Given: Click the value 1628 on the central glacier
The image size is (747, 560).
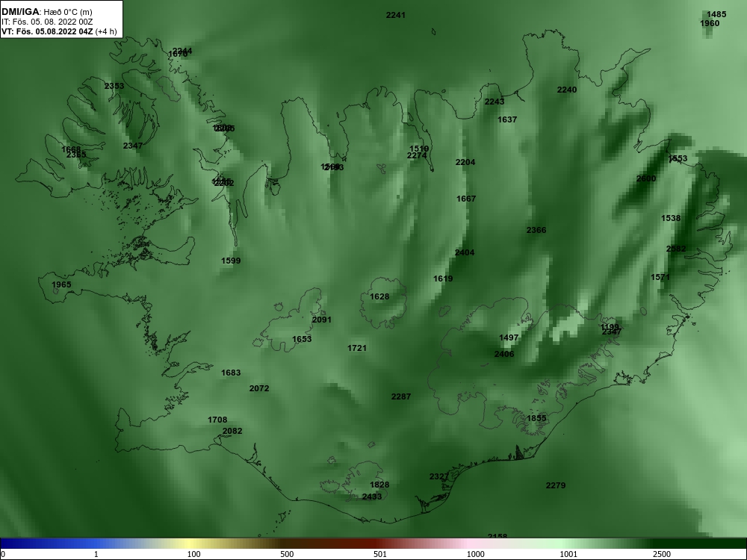Looking at the screenshot, I should click(379, 296).
